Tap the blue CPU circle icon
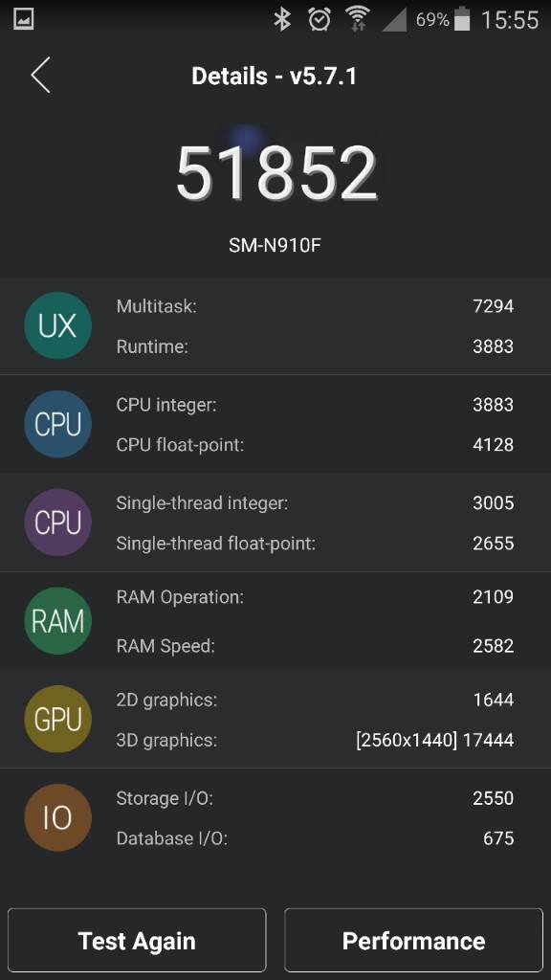551x980 pixels. 57,424
